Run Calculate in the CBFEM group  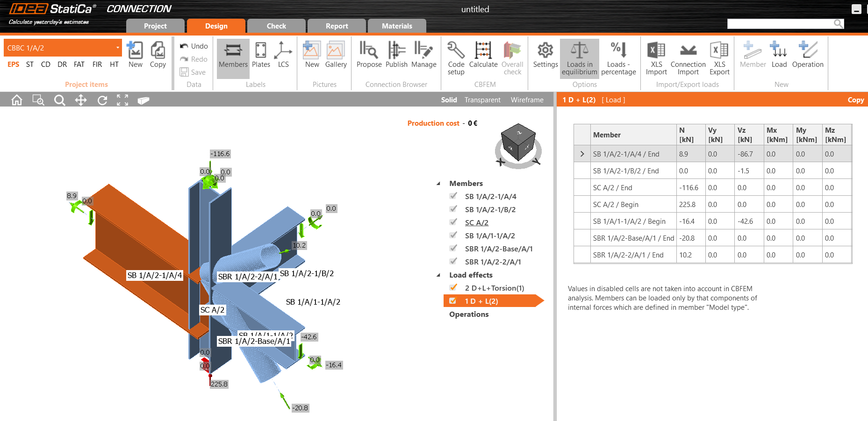(x=483, y=56)
